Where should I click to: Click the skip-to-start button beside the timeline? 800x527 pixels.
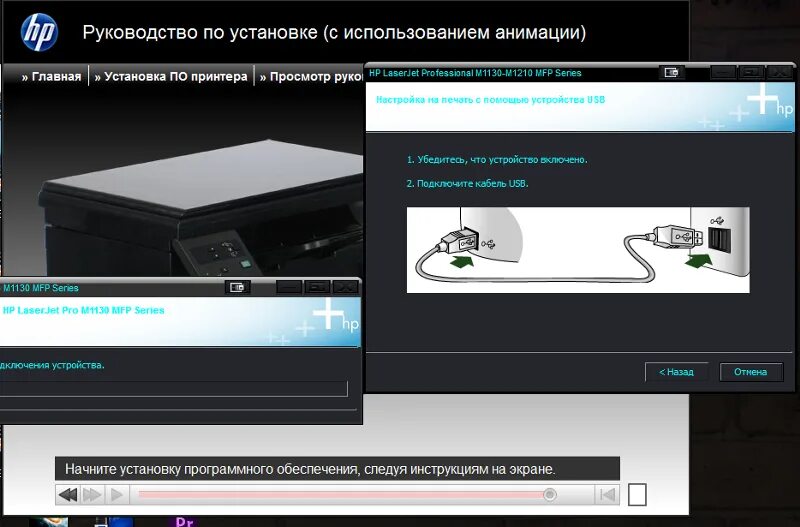click(607, 494)
